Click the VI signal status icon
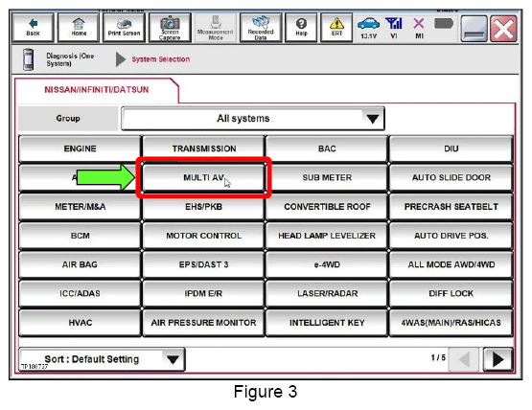This screenshot has height=410, width=532. pyautogui.click(x=394, y=28)
